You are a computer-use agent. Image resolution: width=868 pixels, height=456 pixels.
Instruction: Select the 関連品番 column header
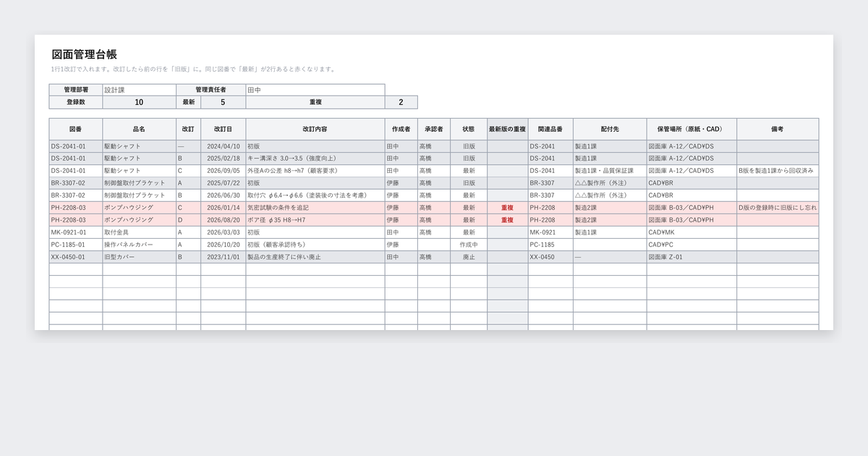550,129
